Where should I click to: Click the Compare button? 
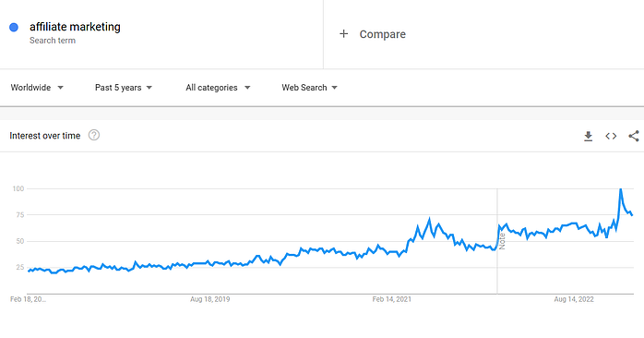(372, 34)
